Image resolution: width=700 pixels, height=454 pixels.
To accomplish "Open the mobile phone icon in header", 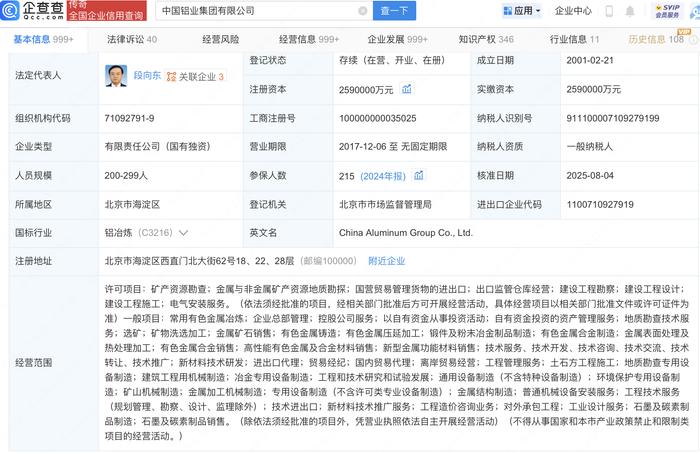I will [609, 11].
